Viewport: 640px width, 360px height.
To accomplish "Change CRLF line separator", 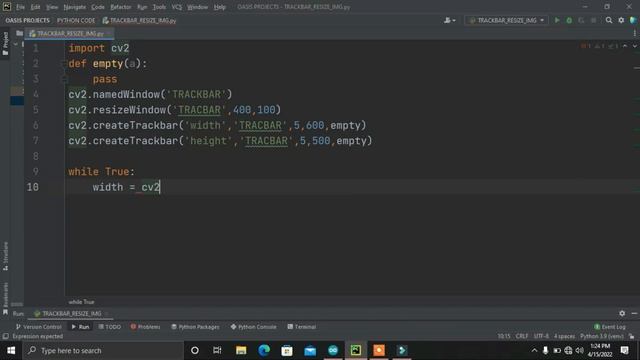I will 522,336.
